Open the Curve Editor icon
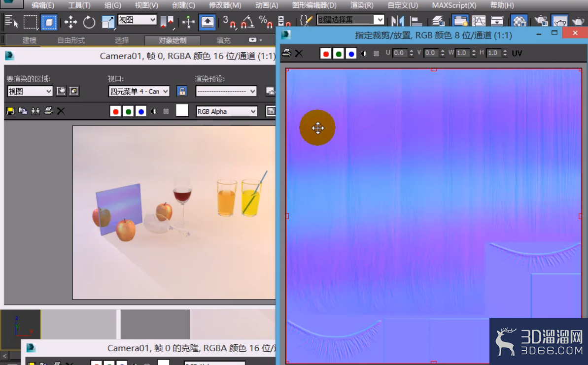 click(479, 22)
